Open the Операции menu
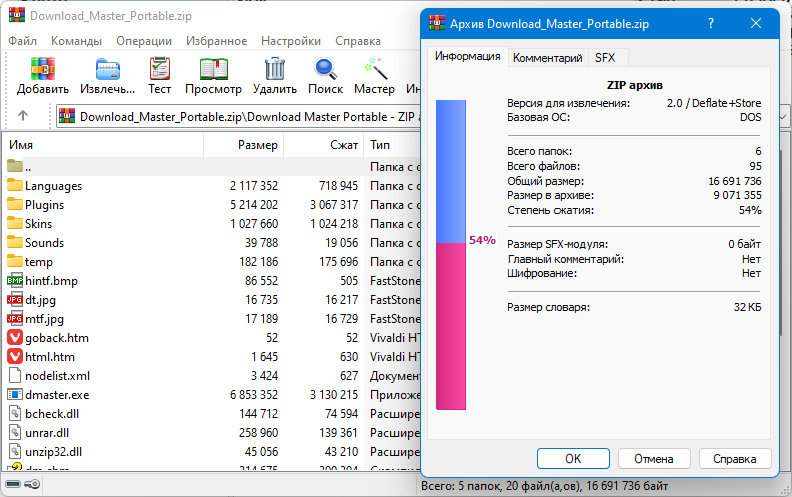The height and width of the screenshot is (497, 792). click(144, 41)
